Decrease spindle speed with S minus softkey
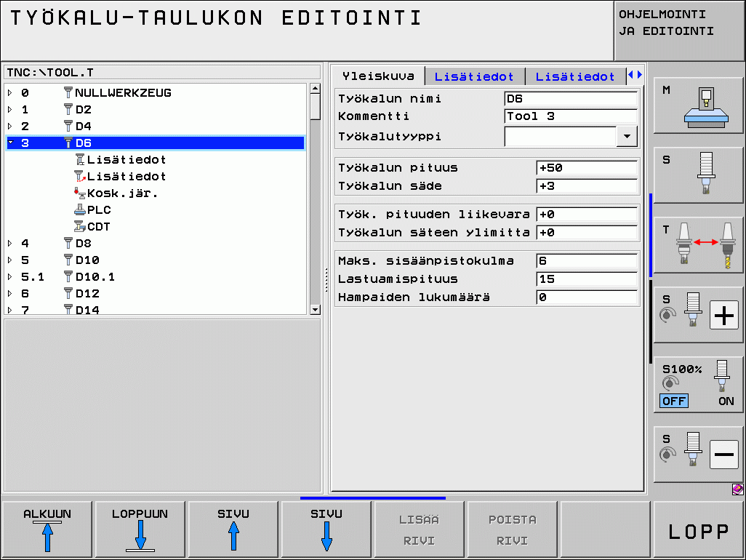This screenshot has height=560, width=746. pos(698,455)
